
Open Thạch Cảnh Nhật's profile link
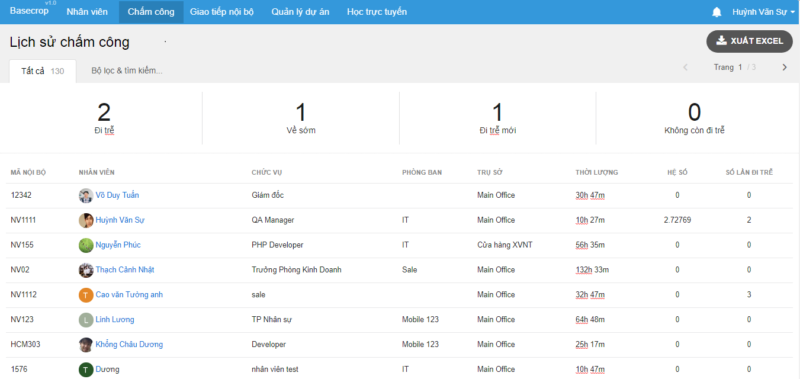[125, 270]
